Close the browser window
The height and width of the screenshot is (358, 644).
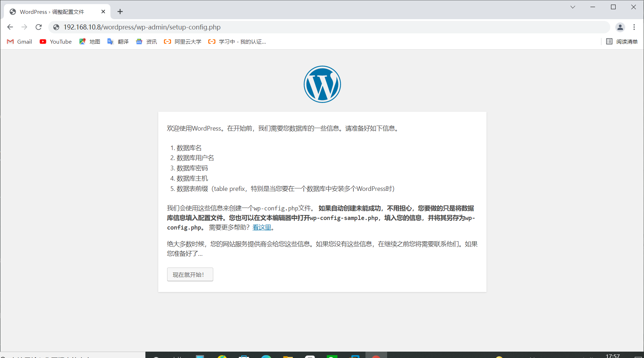(633, 7)
